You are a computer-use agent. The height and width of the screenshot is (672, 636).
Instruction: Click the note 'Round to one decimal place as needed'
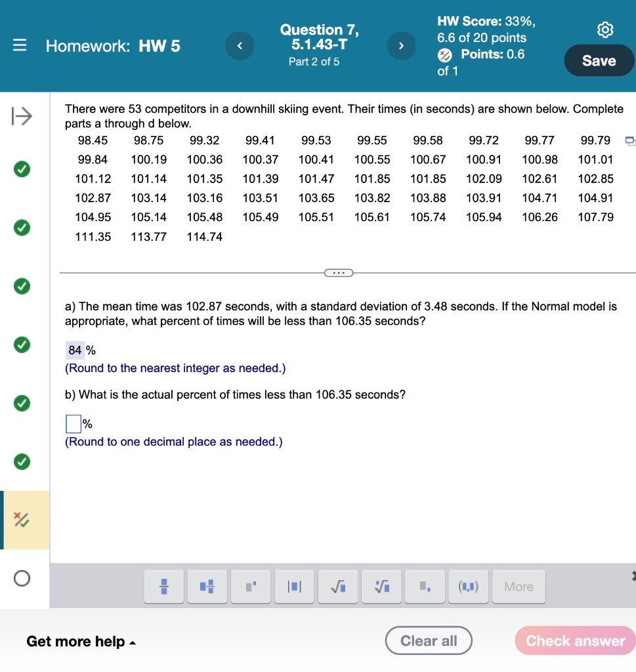click(x=173, y=442)
